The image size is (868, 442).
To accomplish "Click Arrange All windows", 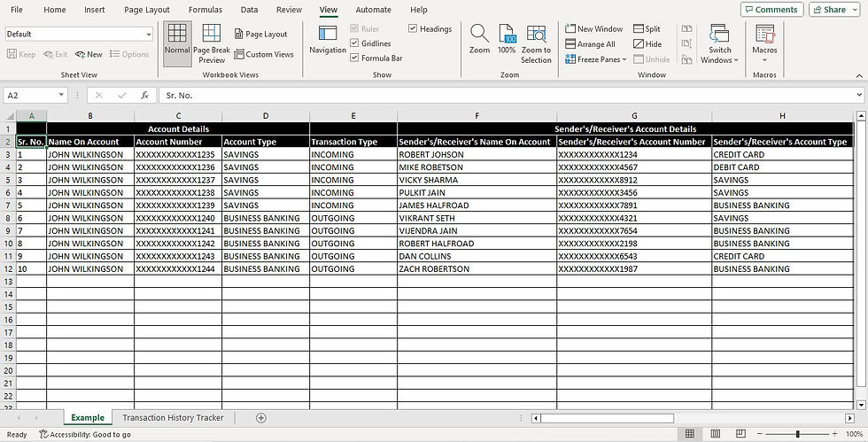I will 590,43.
